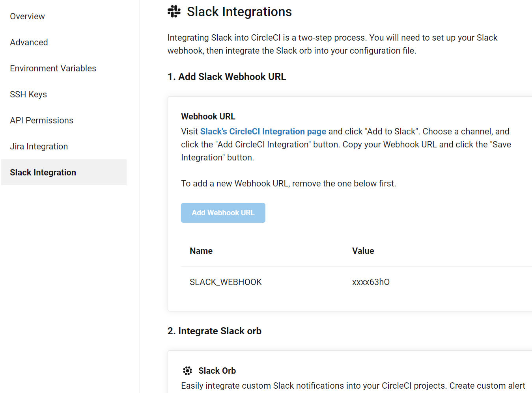
Task: Click the Integrate Slack orb heading
Action: coord(214,331)
